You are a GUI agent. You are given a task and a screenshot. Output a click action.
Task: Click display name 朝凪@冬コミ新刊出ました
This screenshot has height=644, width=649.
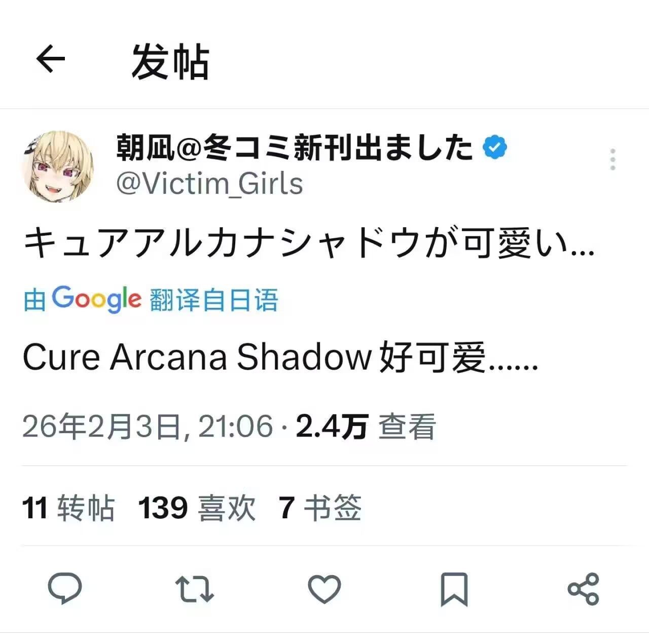tap(295, 148)
